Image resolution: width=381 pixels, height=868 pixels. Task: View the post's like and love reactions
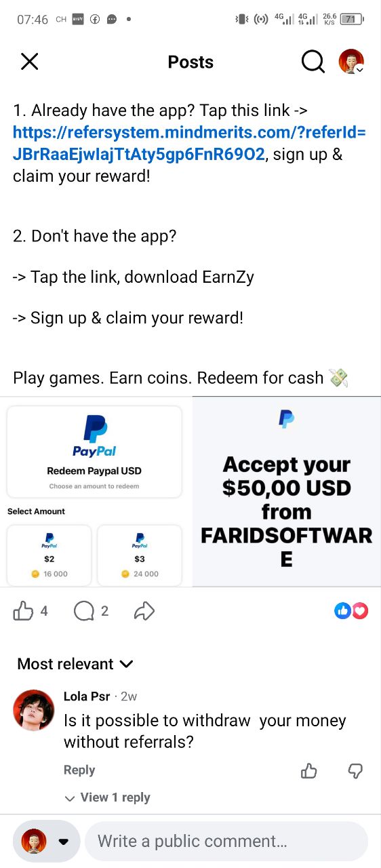pyautogui.click(x=351, y=611)
